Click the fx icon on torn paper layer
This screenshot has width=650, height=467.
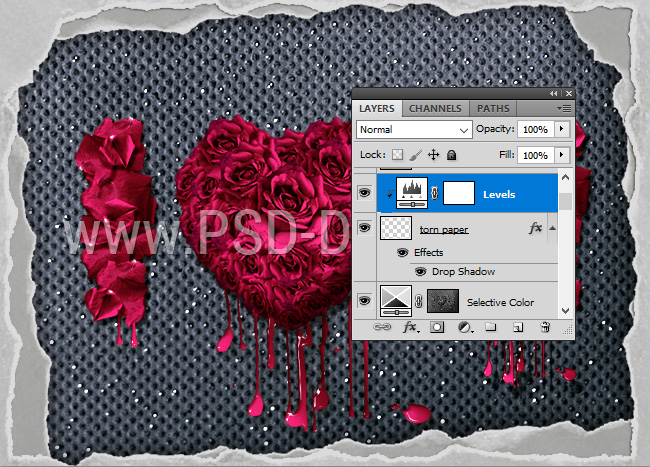(536, 227)
